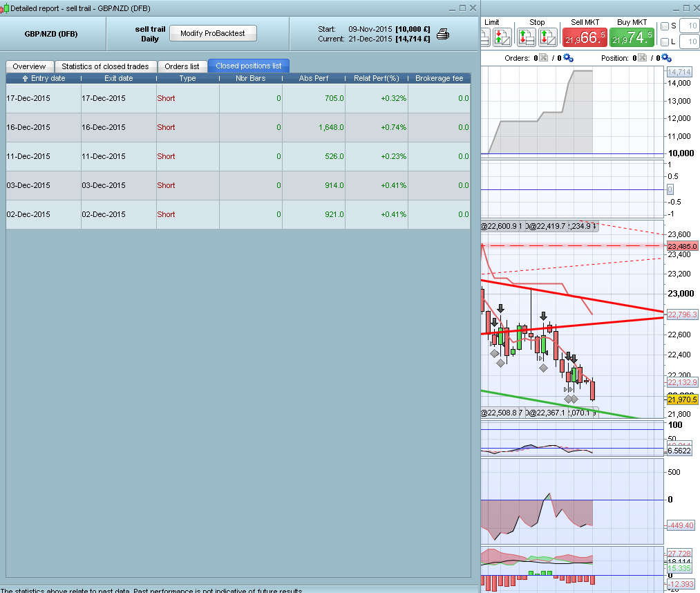The height and width of the screenshot is (593, 700).
Task: Click the Stop order icon with diagonal-split box
Action: pyautogui.click(x=548, y=37)
